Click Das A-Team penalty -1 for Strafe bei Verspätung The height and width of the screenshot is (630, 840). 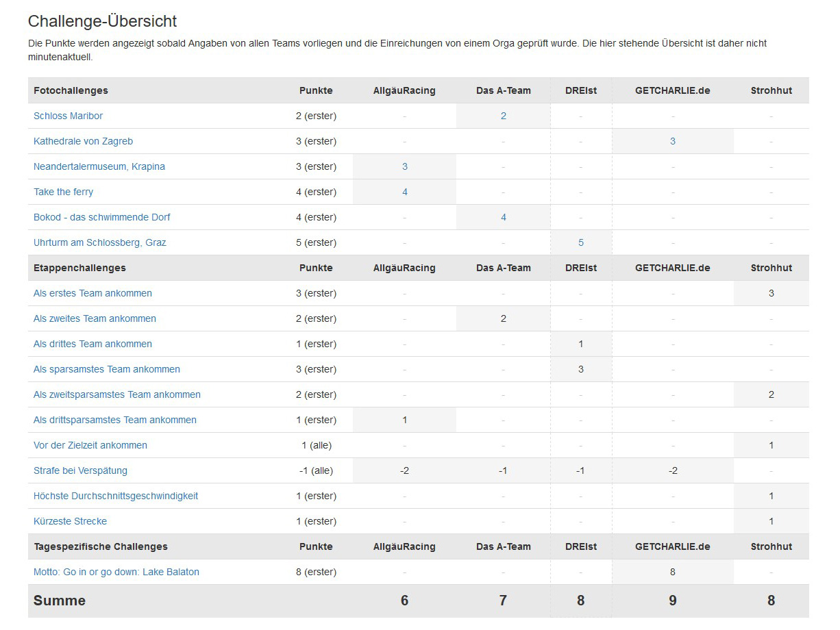pyautogui.click(x=504, y=470)
